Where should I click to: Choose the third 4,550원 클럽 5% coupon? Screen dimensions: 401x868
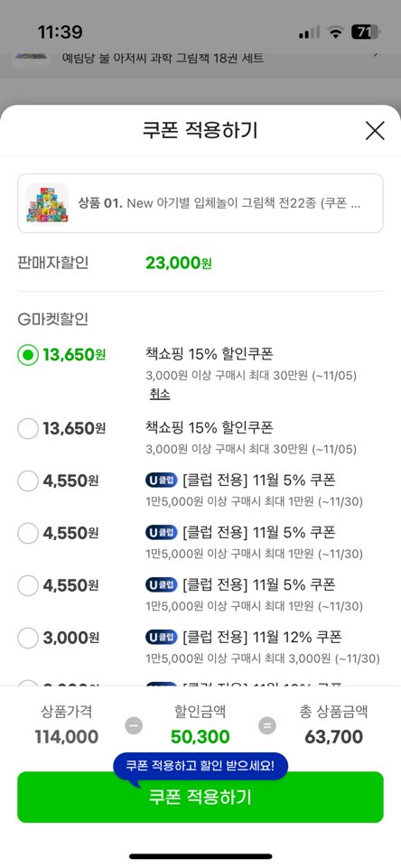click(28, 585)
